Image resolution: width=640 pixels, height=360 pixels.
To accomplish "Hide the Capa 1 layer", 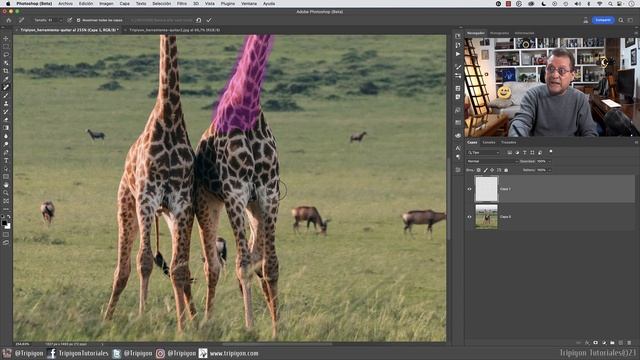I will click(469, 189).
